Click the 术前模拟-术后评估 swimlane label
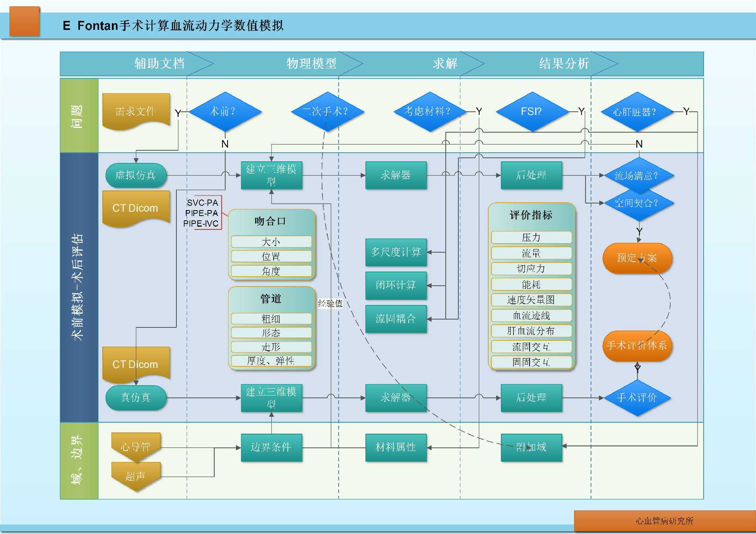 (x=79, y=287)
